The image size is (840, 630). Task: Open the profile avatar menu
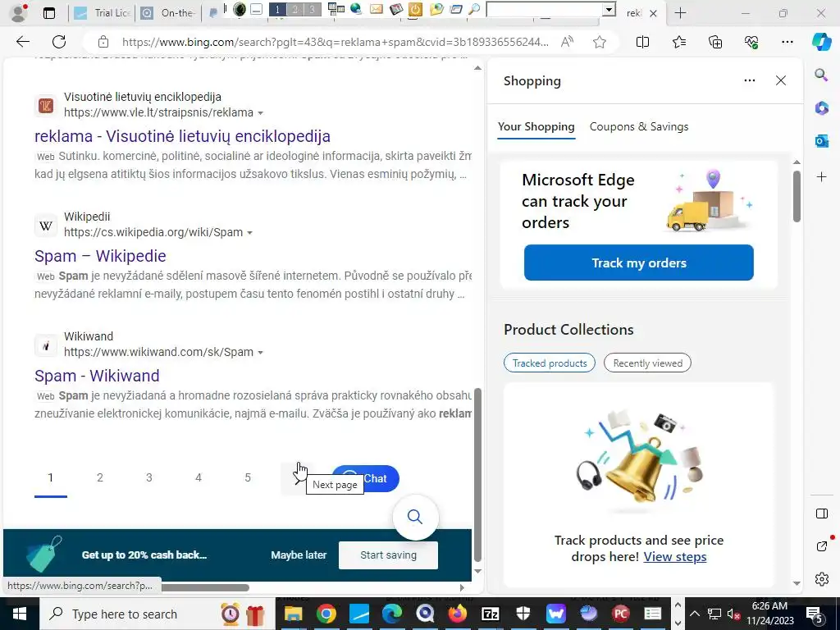tap(20, 13)
